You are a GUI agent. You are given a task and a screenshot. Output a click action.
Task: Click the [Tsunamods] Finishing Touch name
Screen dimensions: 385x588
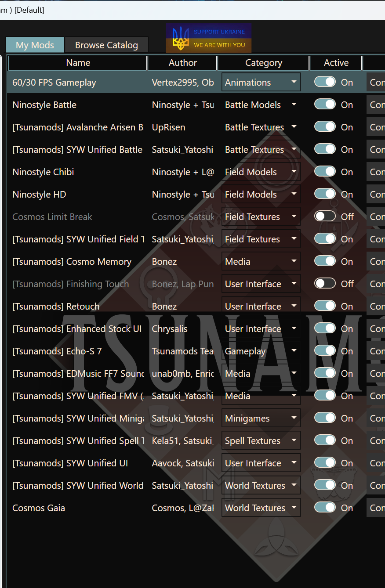click(x=71, y=284)
